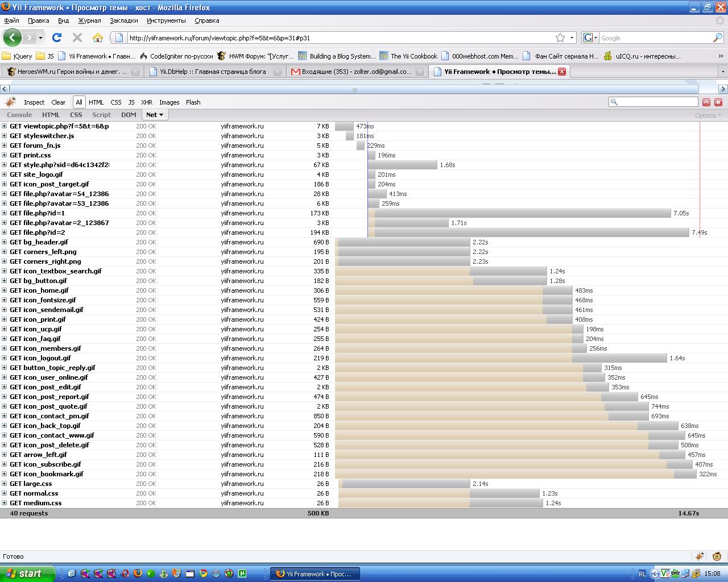Click the RL language indicator in tray
728x582 pixels.
coord(642,574)
